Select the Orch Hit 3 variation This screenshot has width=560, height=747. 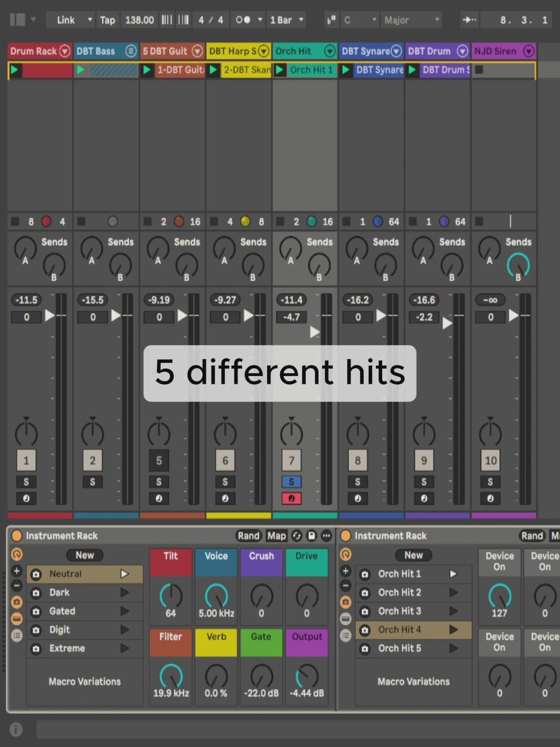click(x=413, y=611)
